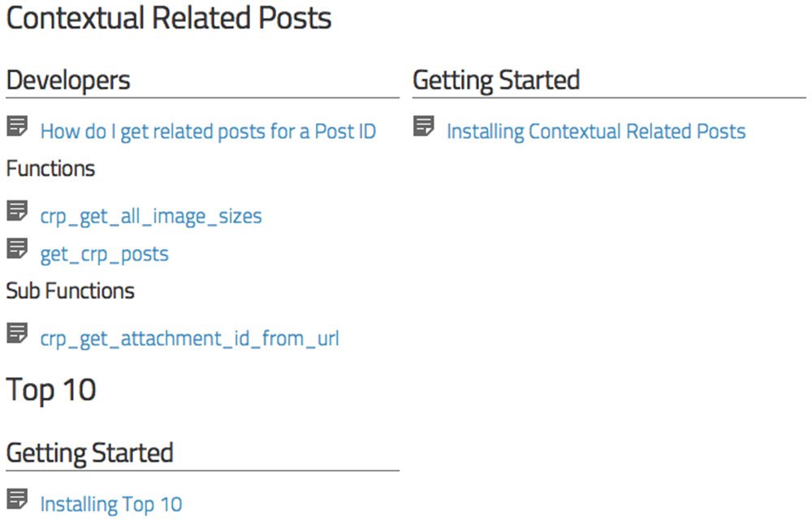This screenshot has width=812, height=525.
Task: Click divider line beneath the Developers heading
Action: [203, 98]
